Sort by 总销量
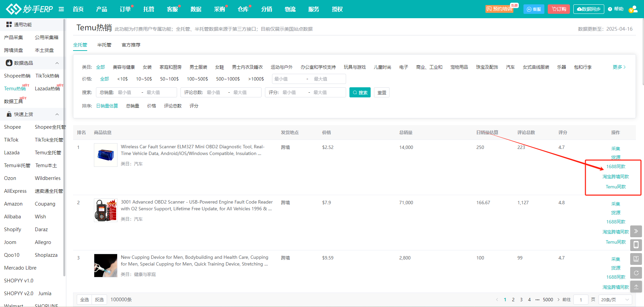Screen dimensions: 644x307 pos(133,106)
